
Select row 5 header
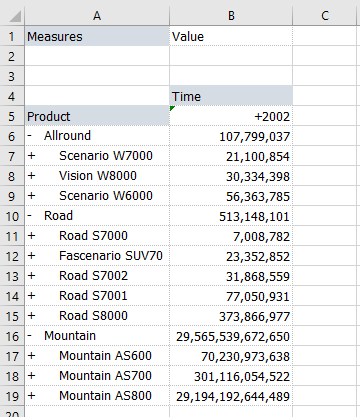pyautogui.click(x=12, y=116)
